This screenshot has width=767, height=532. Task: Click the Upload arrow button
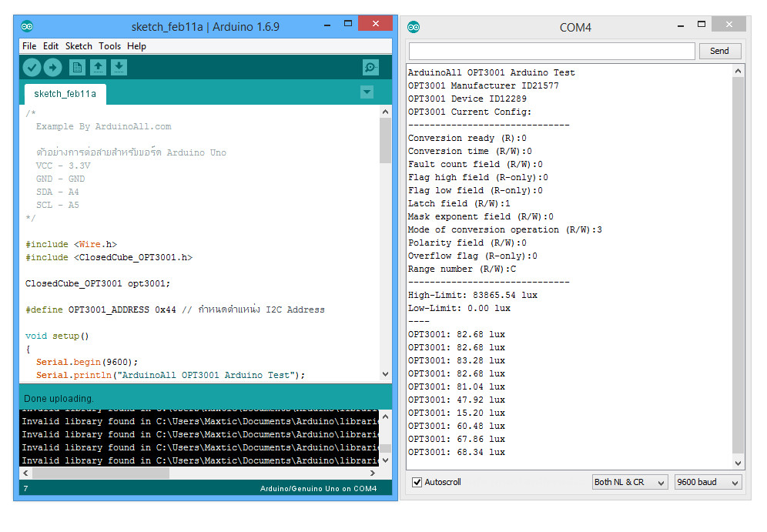[53, 68]
